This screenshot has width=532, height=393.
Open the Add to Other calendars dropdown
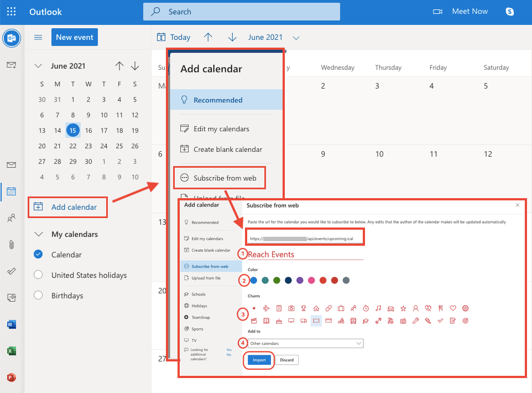tap(305, 343)
